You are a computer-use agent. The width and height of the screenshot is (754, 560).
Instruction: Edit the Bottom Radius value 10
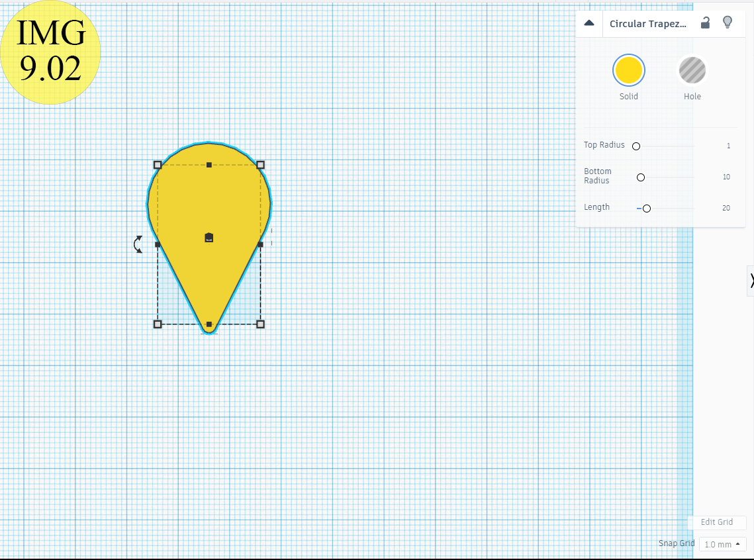[x=726, y=177]
